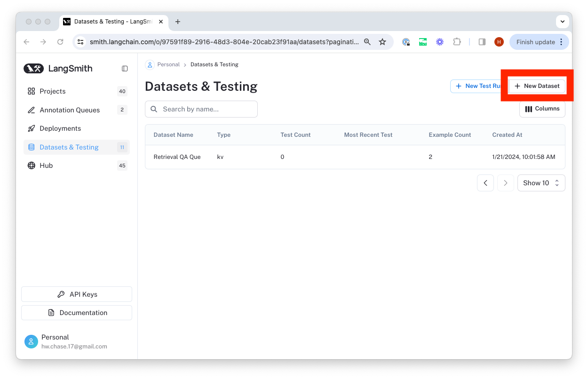Click Dataset Name column header
The width and height of the screenshot is (588, 379).
(173, 135)
